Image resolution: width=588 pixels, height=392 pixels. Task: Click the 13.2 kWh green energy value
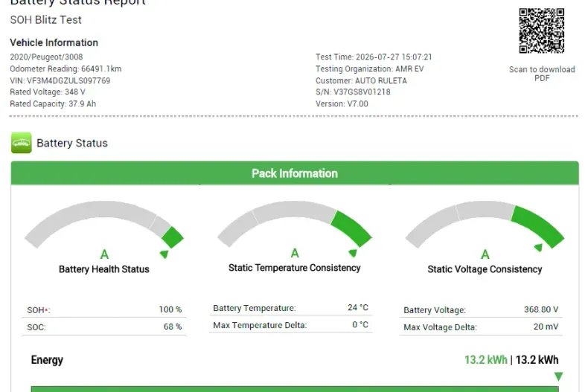coord(485,360)
